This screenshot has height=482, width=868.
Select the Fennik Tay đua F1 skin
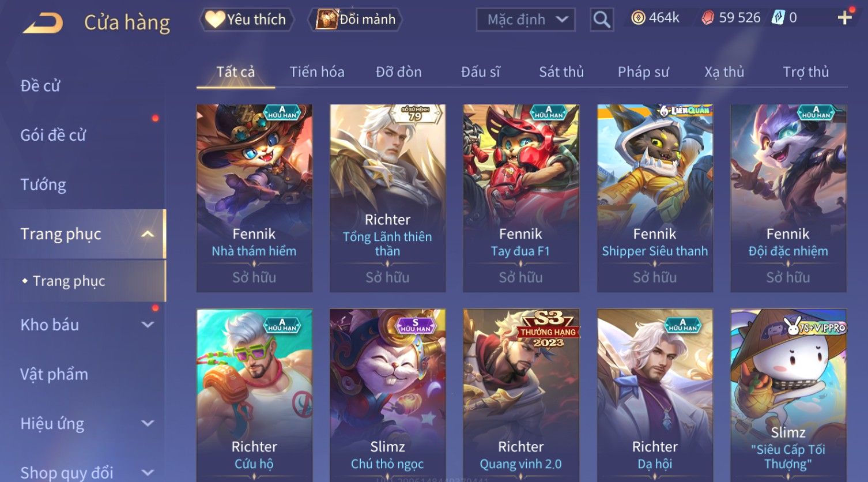[521, 198]
